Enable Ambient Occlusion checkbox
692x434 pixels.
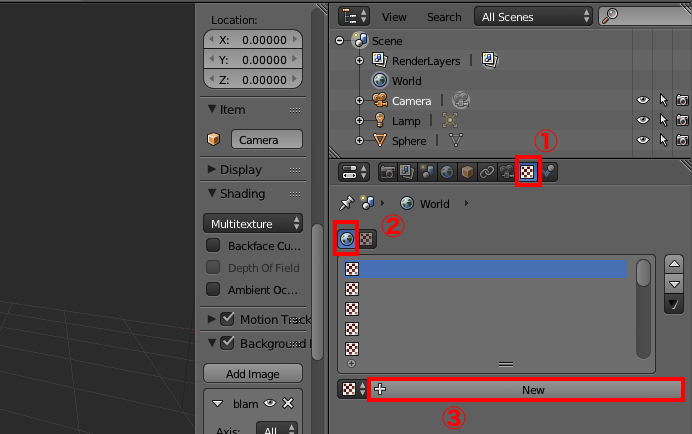point(213,289)
